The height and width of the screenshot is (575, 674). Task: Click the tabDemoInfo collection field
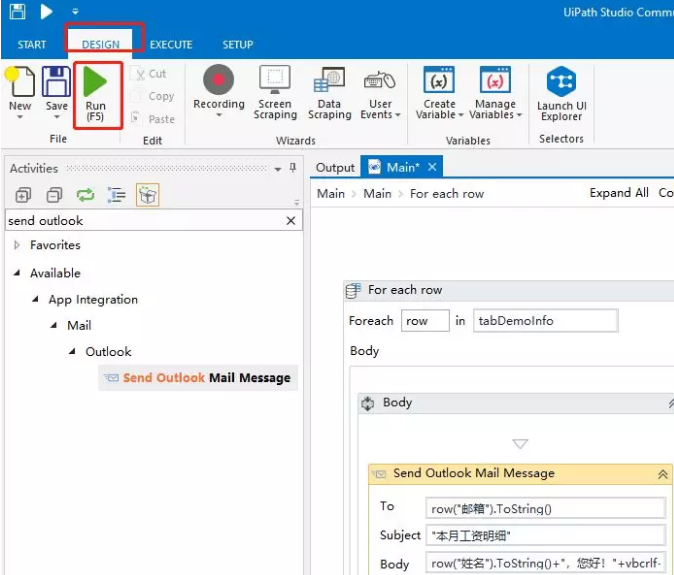(x=545, y=321)
